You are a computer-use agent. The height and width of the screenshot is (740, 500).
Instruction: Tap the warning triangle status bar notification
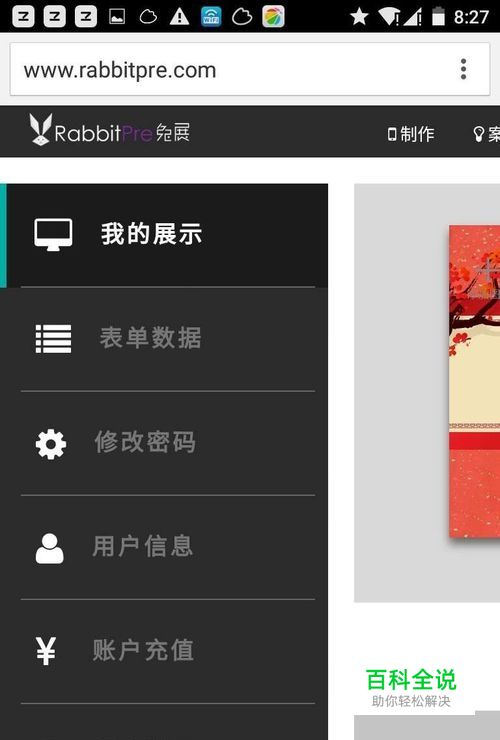[x=179, y=17]
